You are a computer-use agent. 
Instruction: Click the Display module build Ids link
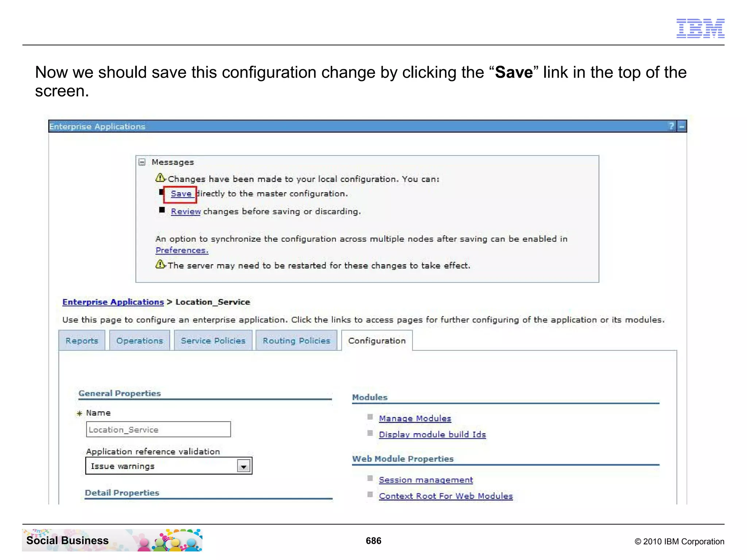click(x=432, y=435)
